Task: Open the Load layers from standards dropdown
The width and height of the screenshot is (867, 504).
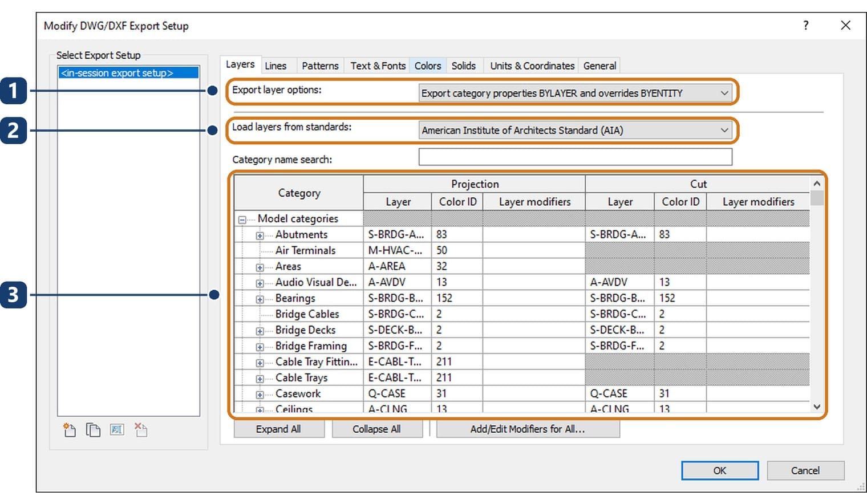Action: [576, 130]
